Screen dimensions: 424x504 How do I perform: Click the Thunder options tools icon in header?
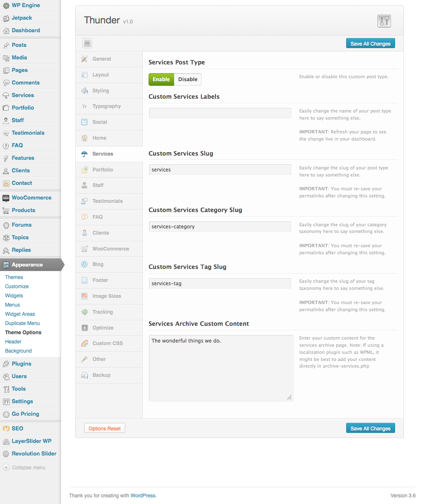click(x=384, y=20)
